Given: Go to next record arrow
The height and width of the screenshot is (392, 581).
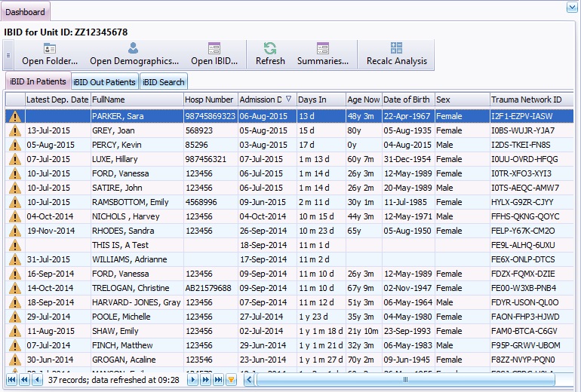Looking at the screenshot, I should click(194, 381).
